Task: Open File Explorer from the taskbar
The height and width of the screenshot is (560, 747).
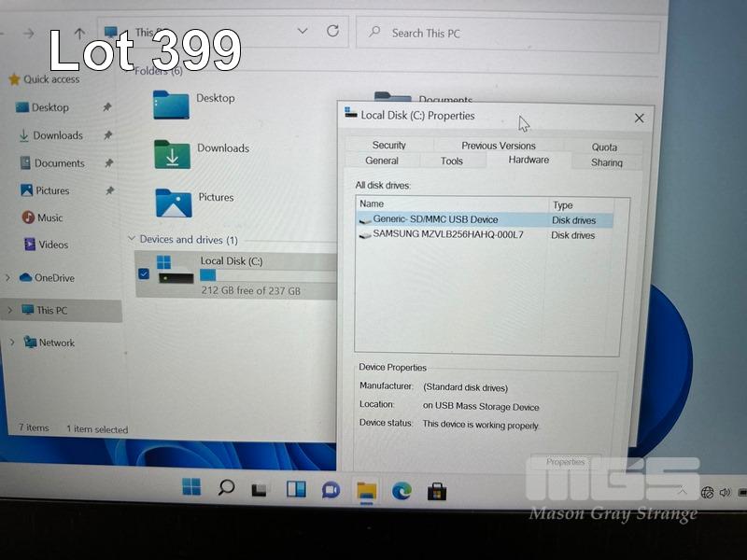Action: (366, 490)
